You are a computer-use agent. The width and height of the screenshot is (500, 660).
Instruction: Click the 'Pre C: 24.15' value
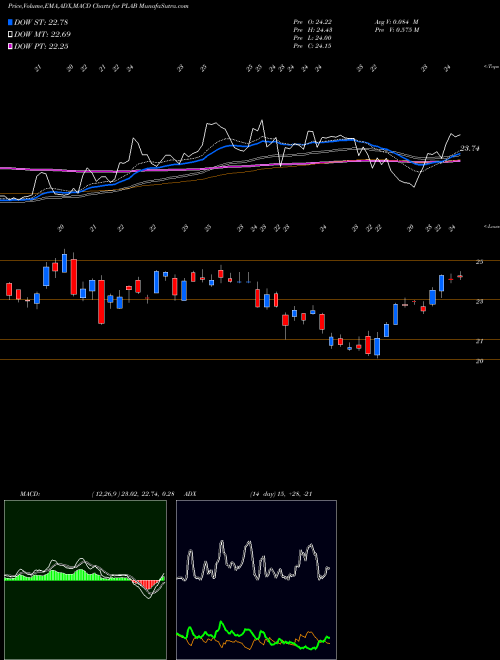[313, 46]
